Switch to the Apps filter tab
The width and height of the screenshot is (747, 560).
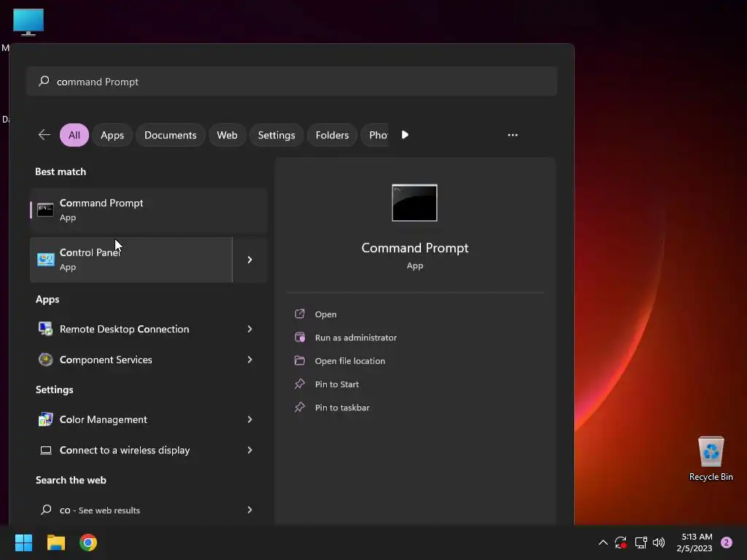tap(112, 135)
